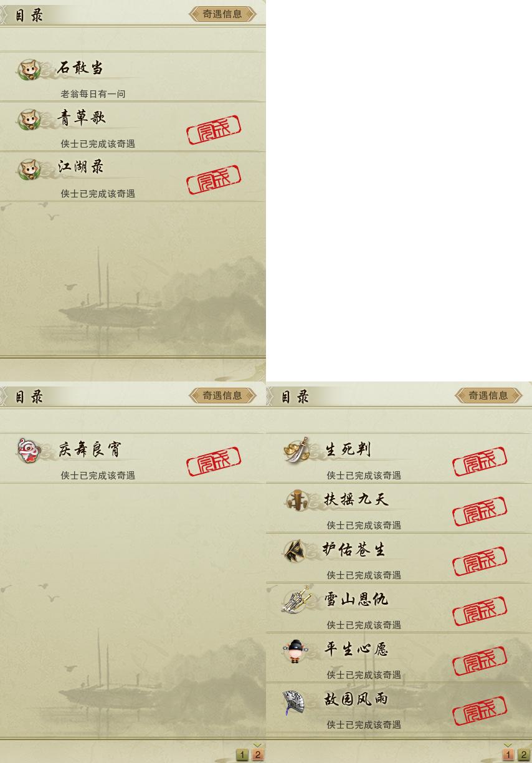Click the sword icon beside 生死判
Screen dimensions: 532x763
click(296, 449)
